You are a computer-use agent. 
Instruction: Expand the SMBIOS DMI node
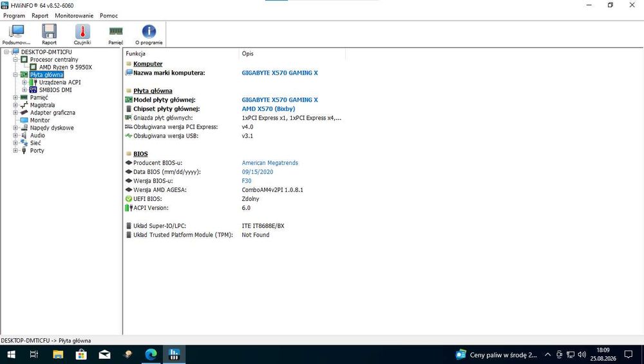point(24,90)
